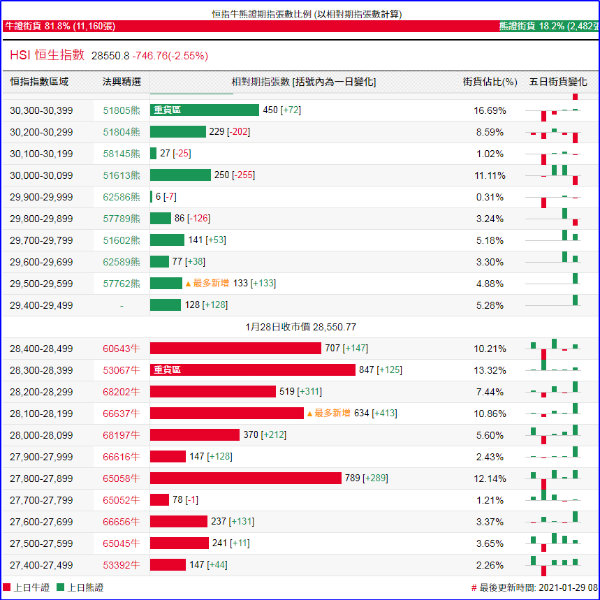Select the 街貨佔比(%) column header
The width and height of the screenshot is (600, 600).
pyautogui.click(x=490, y=82)
